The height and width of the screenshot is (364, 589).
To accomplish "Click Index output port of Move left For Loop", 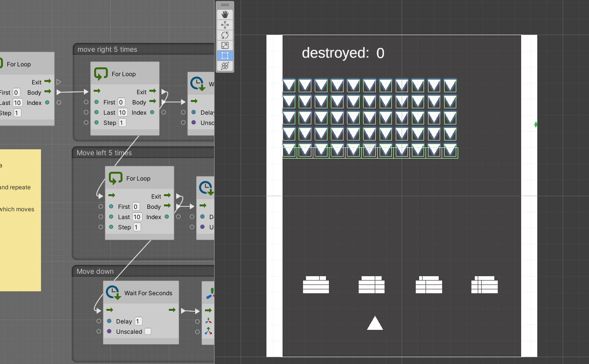I will pyautogui.click(x=167, y=217).
